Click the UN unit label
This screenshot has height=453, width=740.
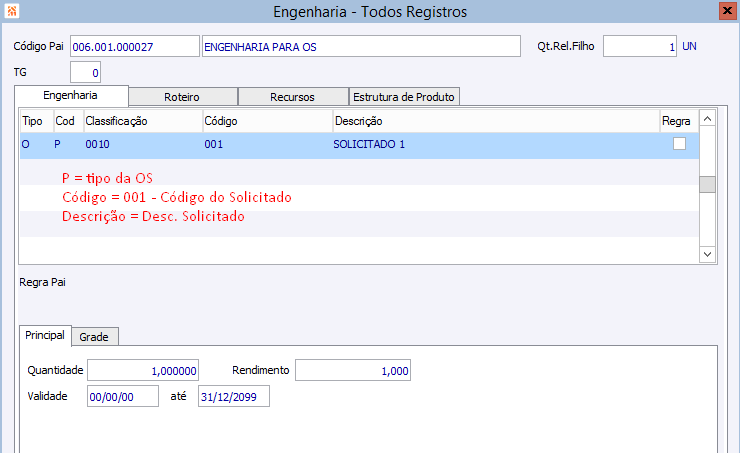[x=689, y=46]
